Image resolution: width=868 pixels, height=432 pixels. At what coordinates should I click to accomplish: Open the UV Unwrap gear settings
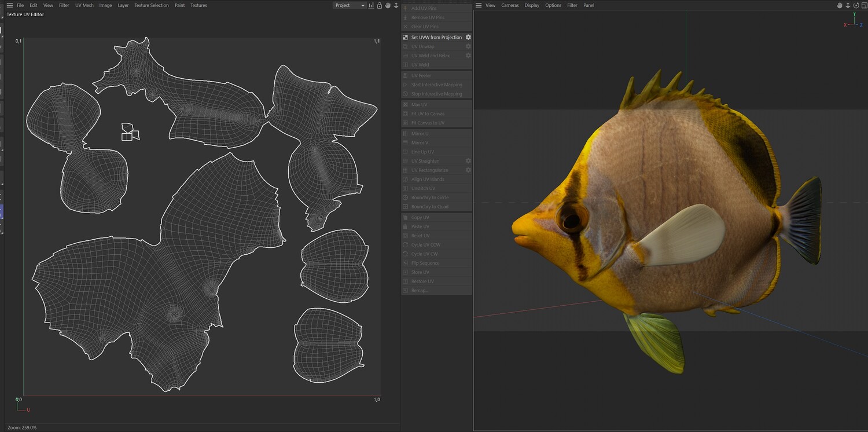click(468, 46)
